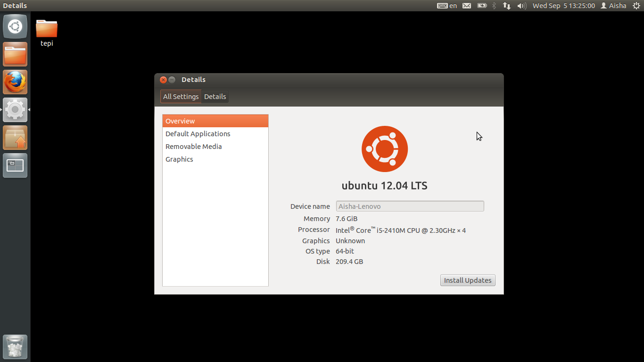Open the mail envelope indicator
The height and width of the screenshot is (362, 644).
467,6
